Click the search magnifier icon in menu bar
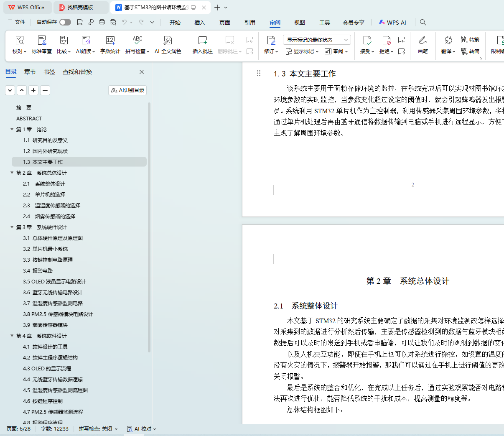 pos(423,23)
